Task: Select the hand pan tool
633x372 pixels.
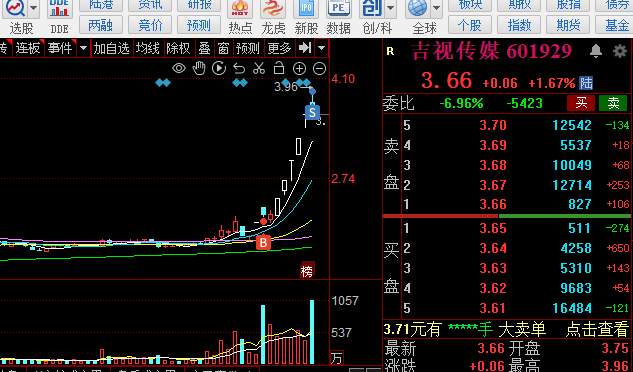Action: tap(199, 68)
